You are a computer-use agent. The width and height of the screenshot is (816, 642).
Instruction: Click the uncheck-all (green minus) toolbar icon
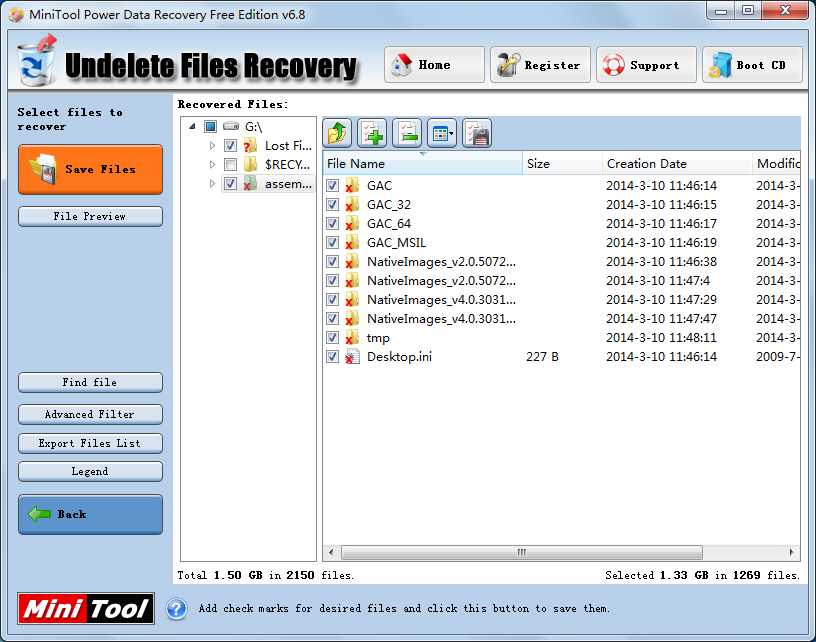pyautogui.click(x=407, y=133)
